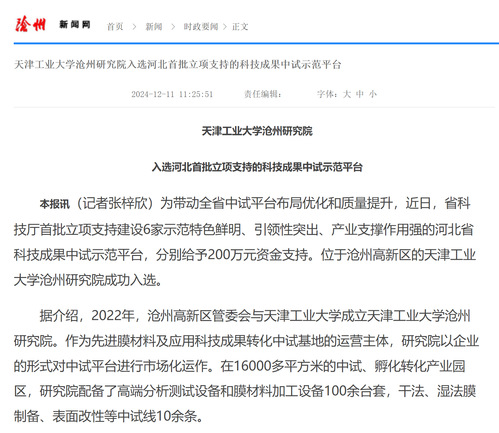This screenshot has width=499, height=433.
Task: Open the 时政要闻 breadcrumb section
Action: (x=201, y=27)
